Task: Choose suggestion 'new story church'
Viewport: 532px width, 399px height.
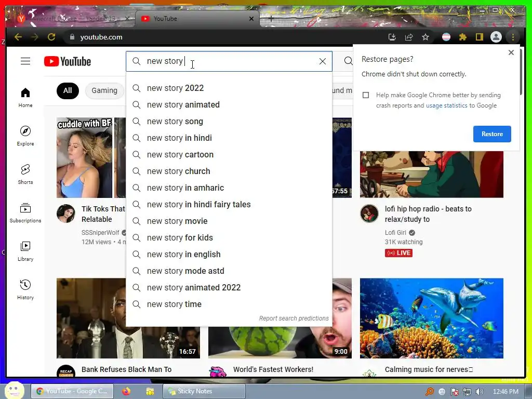Action: pos(229,171)
